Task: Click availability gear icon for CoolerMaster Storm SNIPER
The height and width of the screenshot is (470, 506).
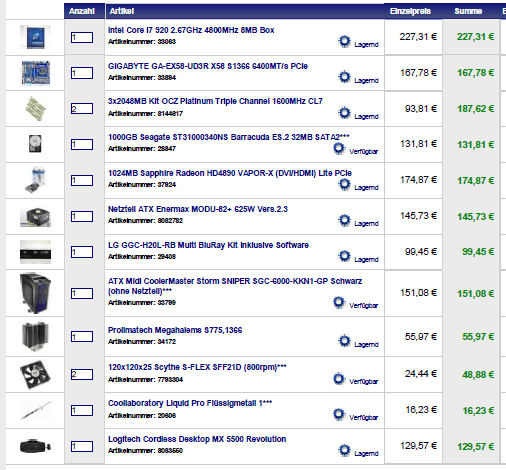Action: (339, 302)
